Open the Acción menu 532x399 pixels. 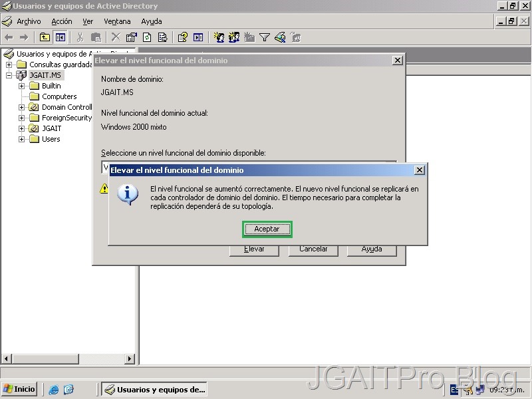click(x=62, y=21)
